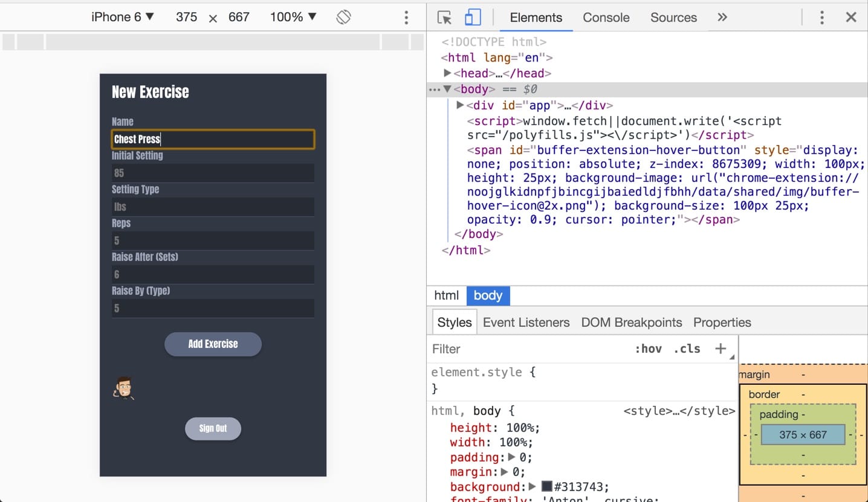Click the 375 × 667 box model content

point(803,434)
